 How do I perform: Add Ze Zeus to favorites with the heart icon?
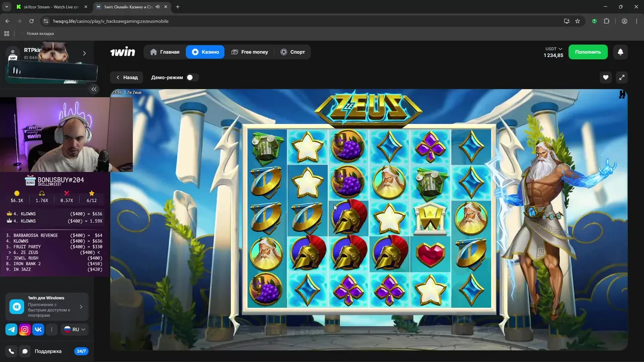606,77
